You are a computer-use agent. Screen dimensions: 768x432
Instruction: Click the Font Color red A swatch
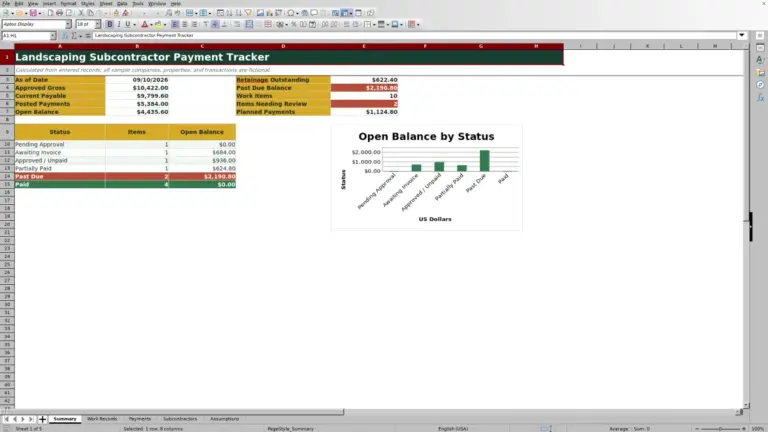click(144, 24)
